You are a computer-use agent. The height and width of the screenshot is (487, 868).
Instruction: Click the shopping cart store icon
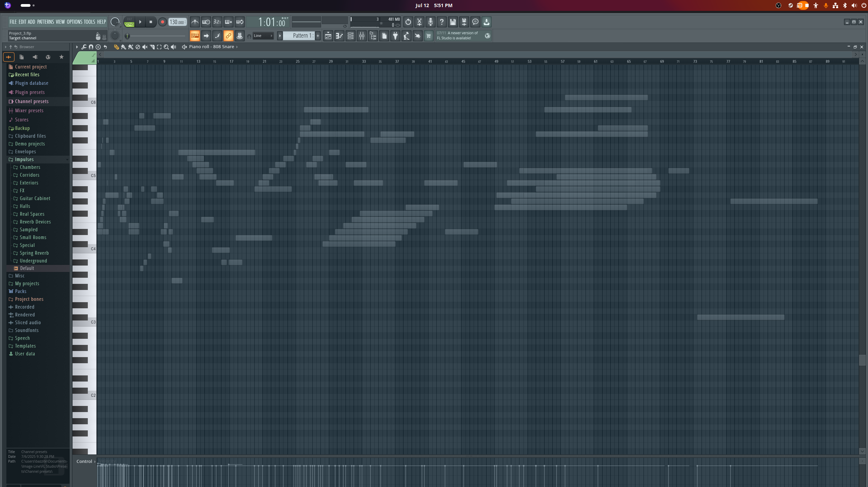point(429,36)
